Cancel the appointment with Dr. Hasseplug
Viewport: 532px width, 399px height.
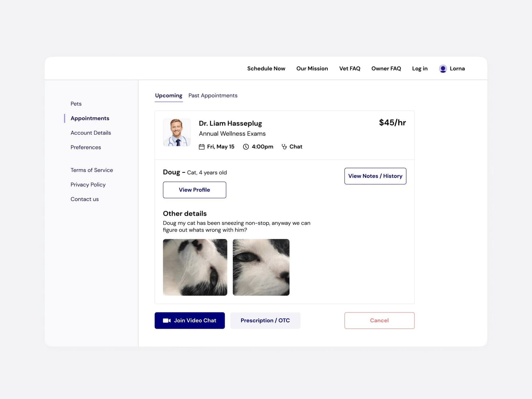379,320
